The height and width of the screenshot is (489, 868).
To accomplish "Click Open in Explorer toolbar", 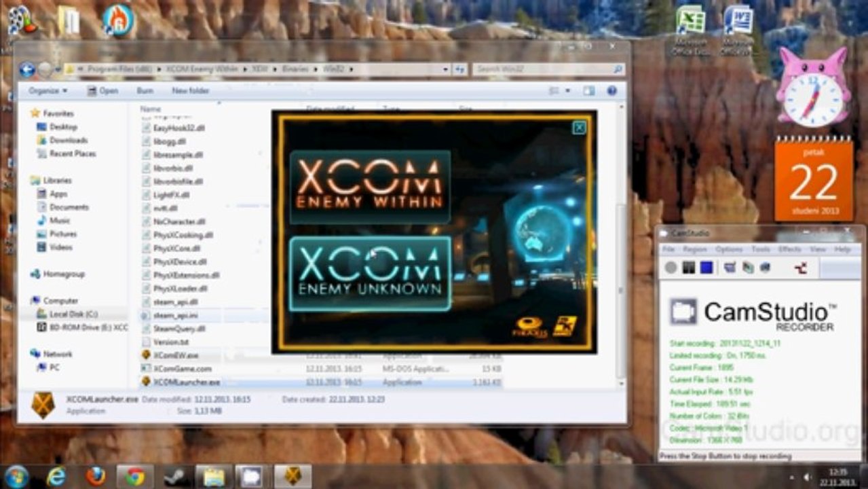I will point(102,90).
